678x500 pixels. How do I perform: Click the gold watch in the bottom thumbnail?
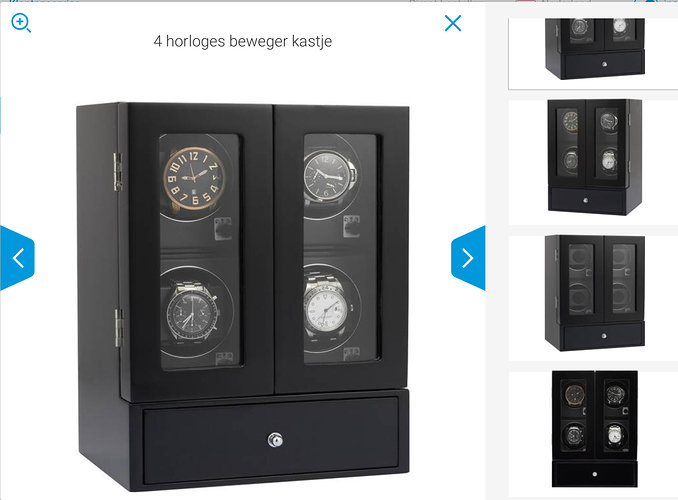[575, 395]
